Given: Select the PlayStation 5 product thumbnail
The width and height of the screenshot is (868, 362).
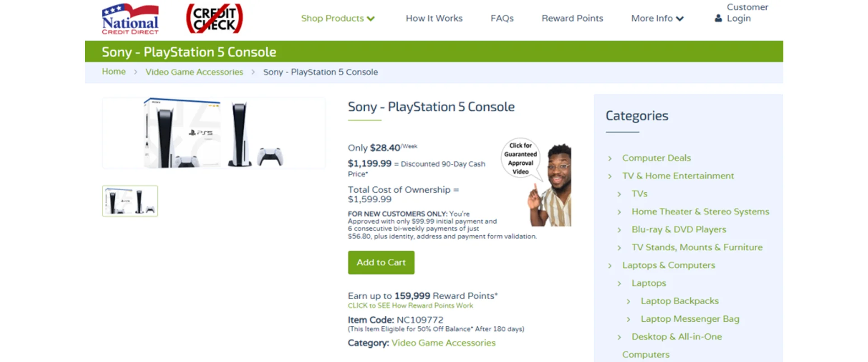Looking at the screenshot, I should (130, 200).
